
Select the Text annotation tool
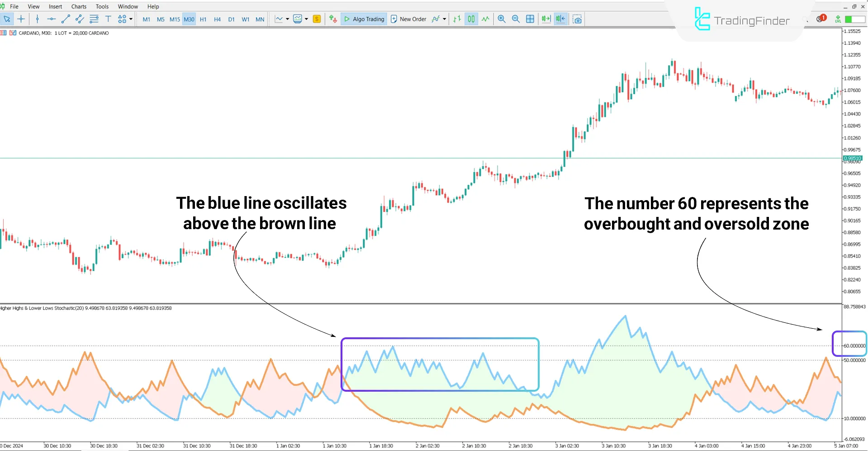coord(108,19)
